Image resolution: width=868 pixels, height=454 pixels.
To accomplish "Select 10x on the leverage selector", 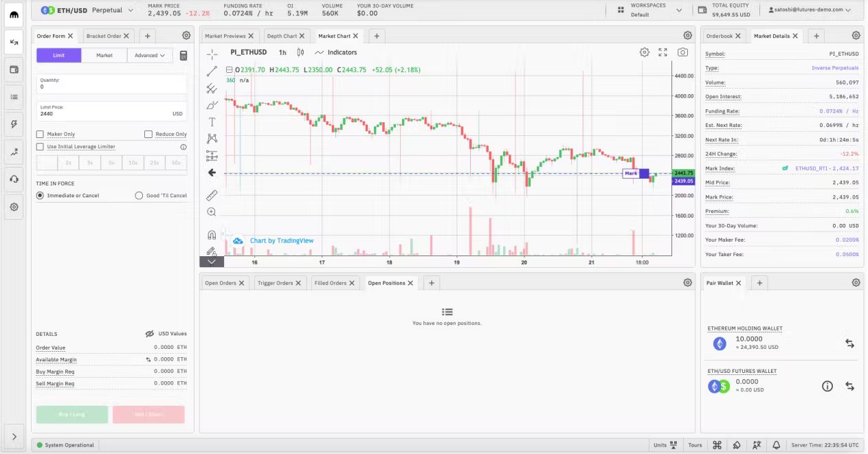I will point(133,163).
